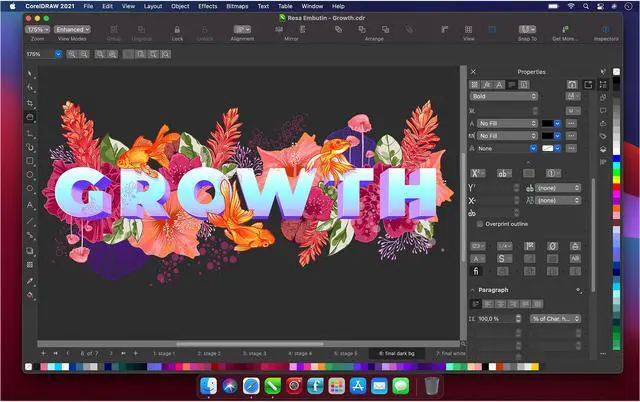Click the standard ligatures fi icon
This screenshot has width=640, height=402.
coord(476,271)
